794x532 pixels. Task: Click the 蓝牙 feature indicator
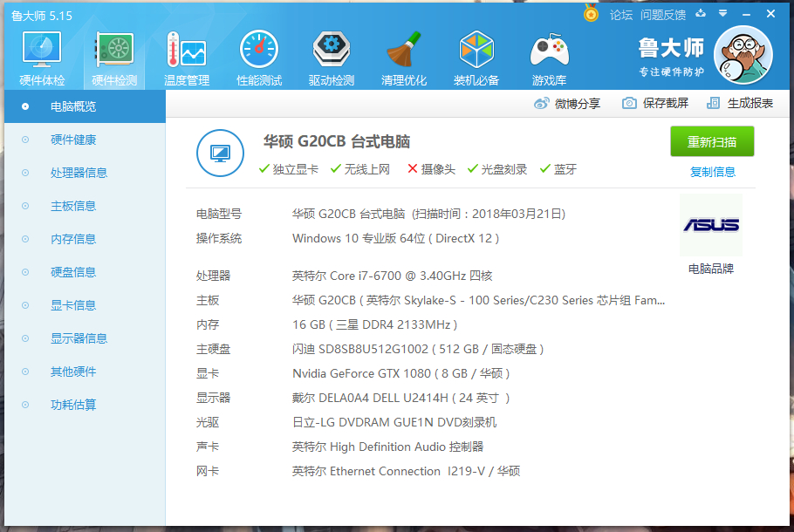click(x=558, y=169)
